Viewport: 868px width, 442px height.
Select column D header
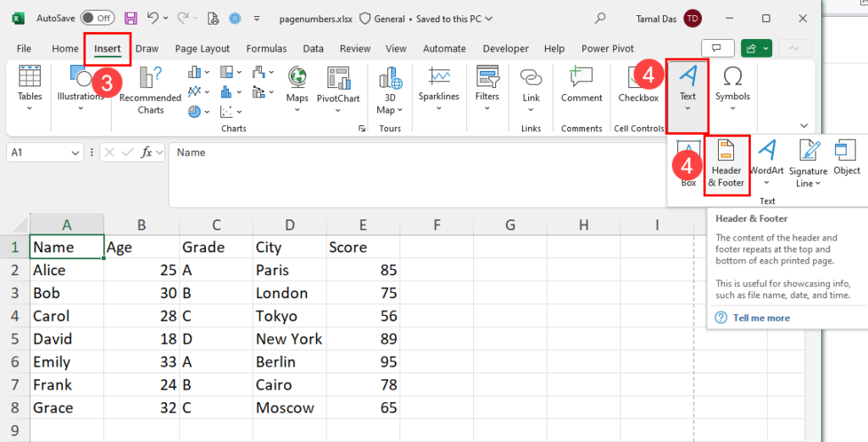[290, 224]
